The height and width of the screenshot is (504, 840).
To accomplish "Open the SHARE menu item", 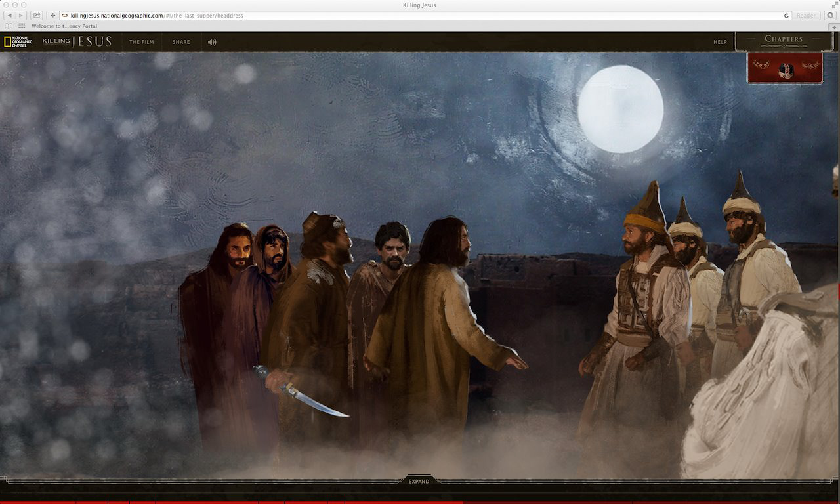I will point(181,42).
